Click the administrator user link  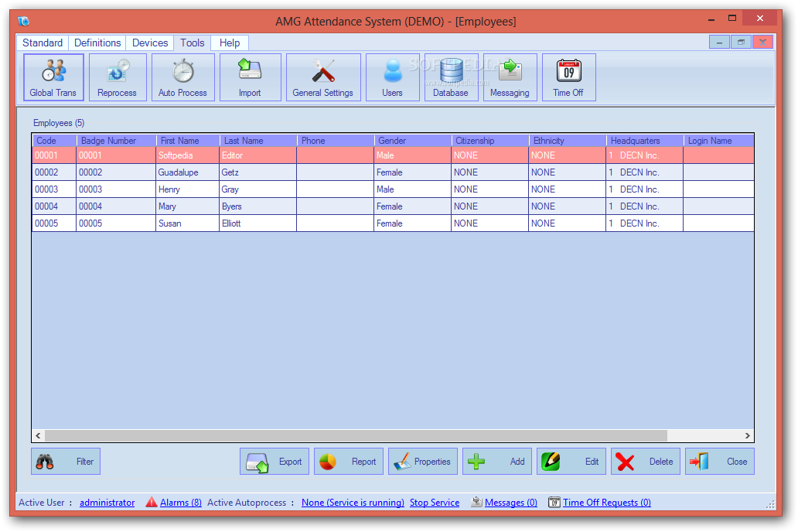[x=107, y=503]
